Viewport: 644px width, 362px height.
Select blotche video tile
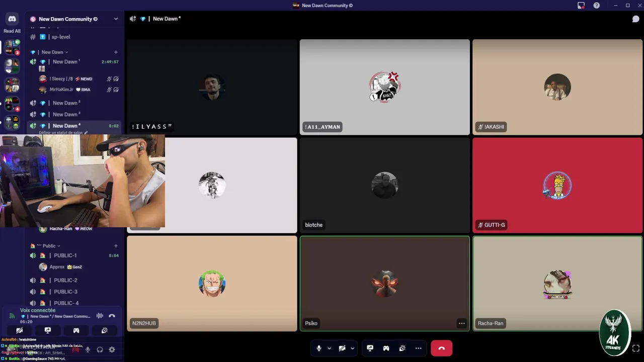(x=385, y=185)
